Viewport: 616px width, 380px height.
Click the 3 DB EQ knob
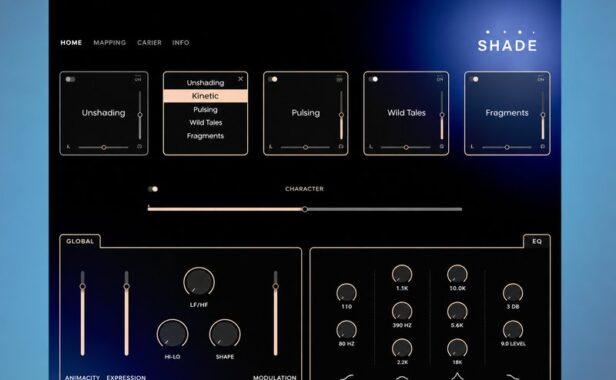click(x=513, y=293)
